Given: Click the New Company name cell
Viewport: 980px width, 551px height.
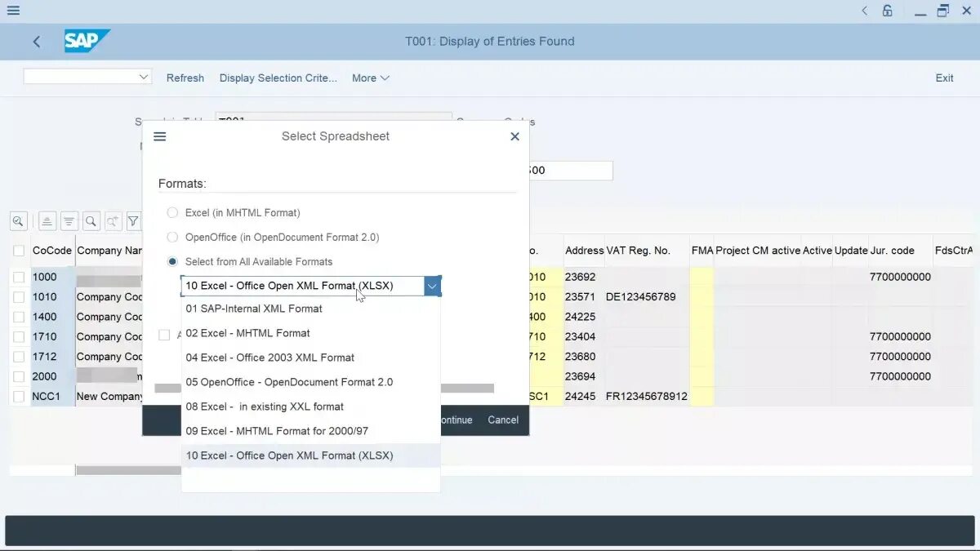Looking at the screenshot, I should point(109,396).
